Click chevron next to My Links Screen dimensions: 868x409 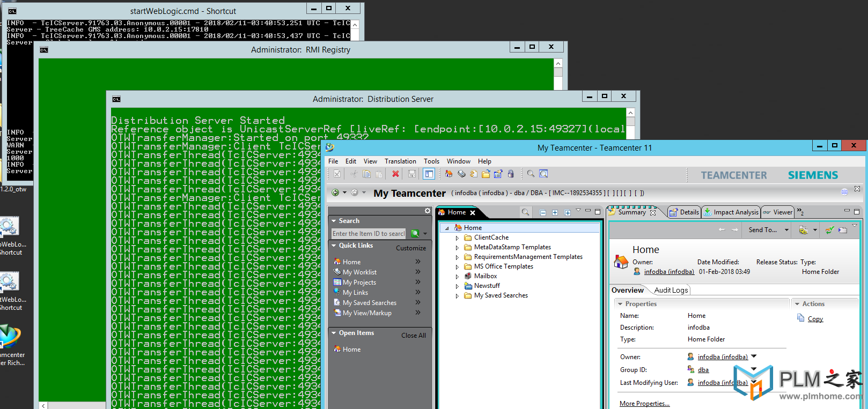(x=418, y=292)
